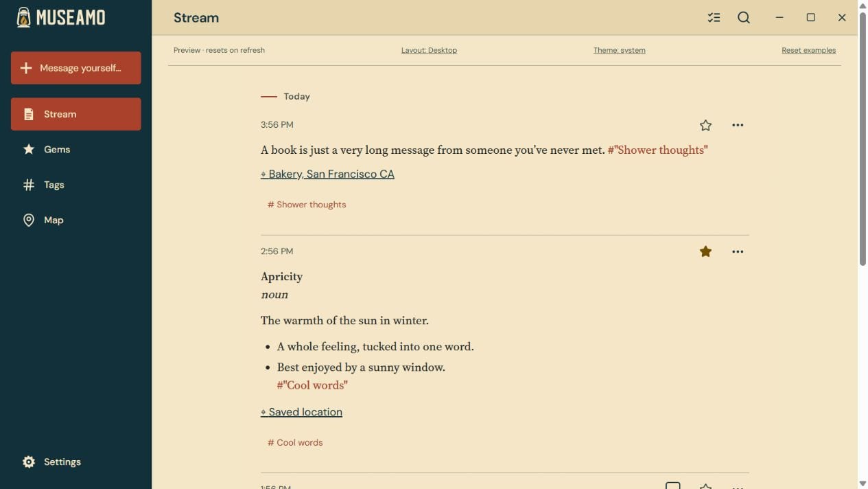Click the text 'The warmth of the sun in winter.'

click(344, 320)
